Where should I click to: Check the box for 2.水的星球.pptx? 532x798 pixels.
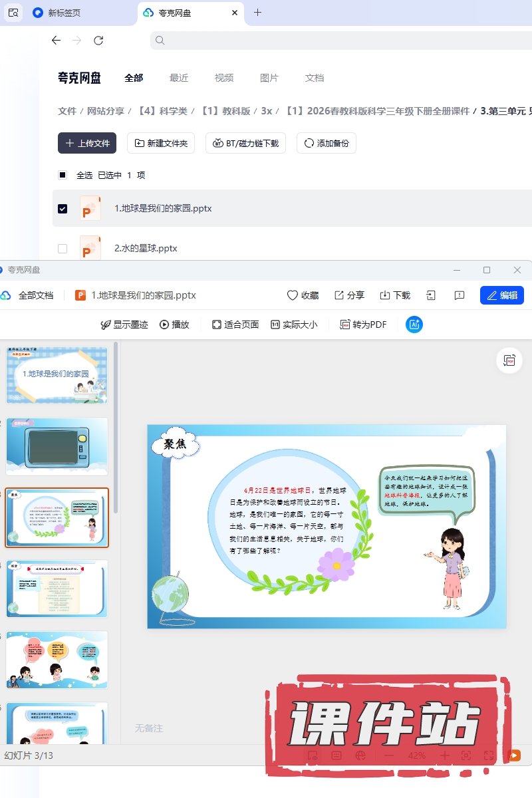click(x=63, y=249)
